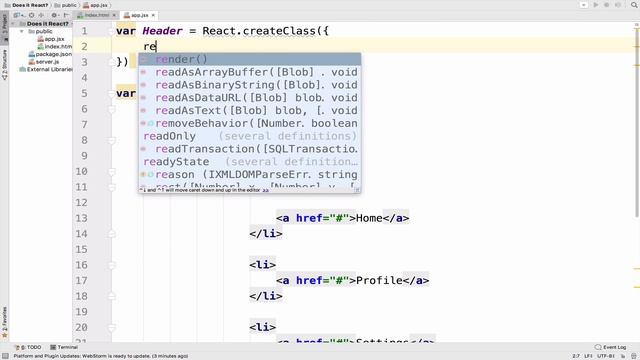Choose readAsArrayBuffer from completion list
Image resolution: width=640 pixels, height=360 pixels.
(x=249, y=72)
